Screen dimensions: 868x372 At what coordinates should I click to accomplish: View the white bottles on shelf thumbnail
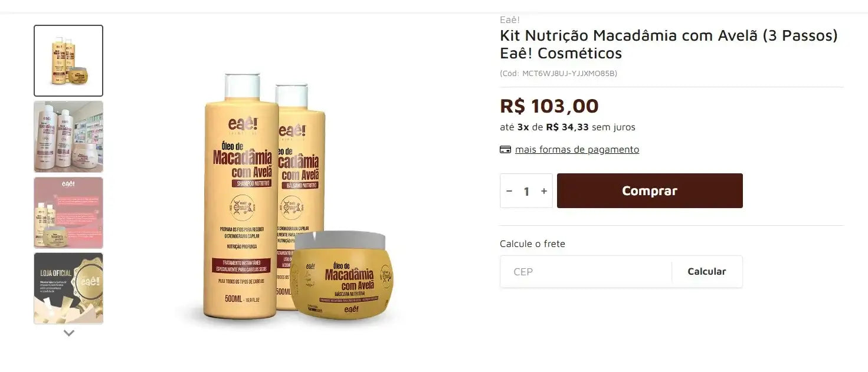[x=68, y=137]
